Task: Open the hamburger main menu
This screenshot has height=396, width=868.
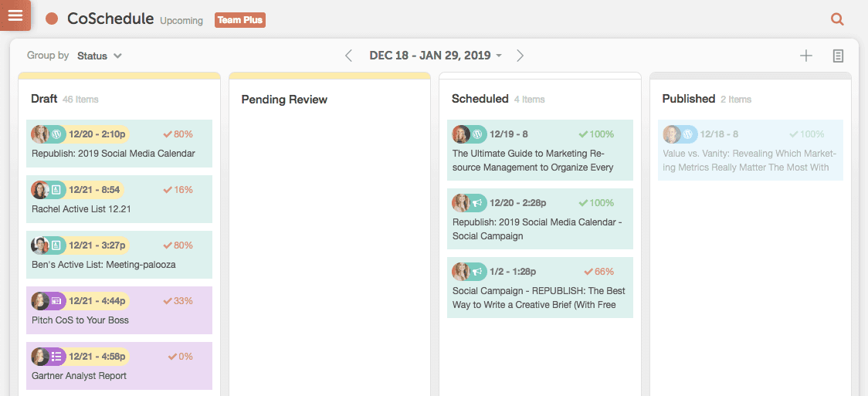Action: pyautogui.click(x=15, y=15)
